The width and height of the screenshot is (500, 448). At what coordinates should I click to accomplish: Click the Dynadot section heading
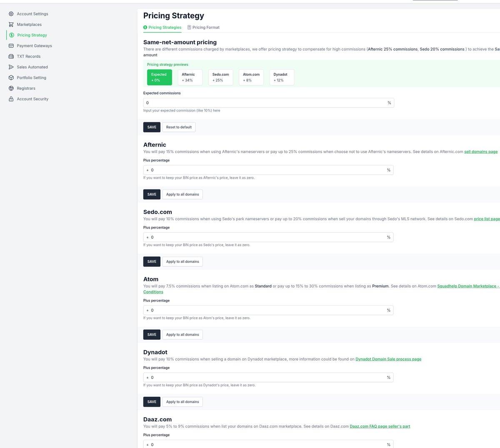tap(155, 352)
